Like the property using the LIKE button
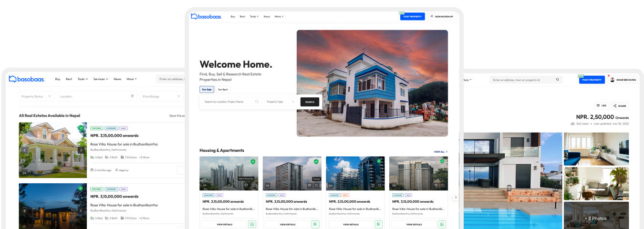Screen dimensions: 644x229 tap(601, 105)
